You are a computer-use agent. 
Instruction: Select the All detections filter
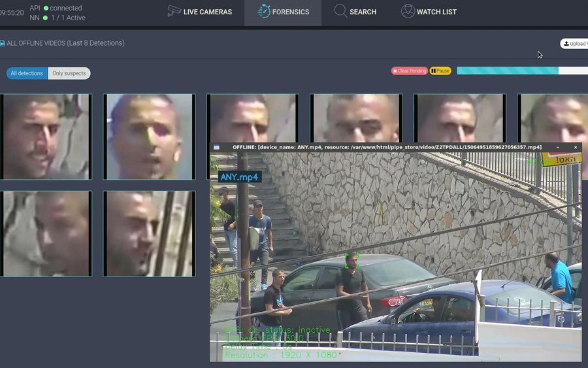pos(27,73)
